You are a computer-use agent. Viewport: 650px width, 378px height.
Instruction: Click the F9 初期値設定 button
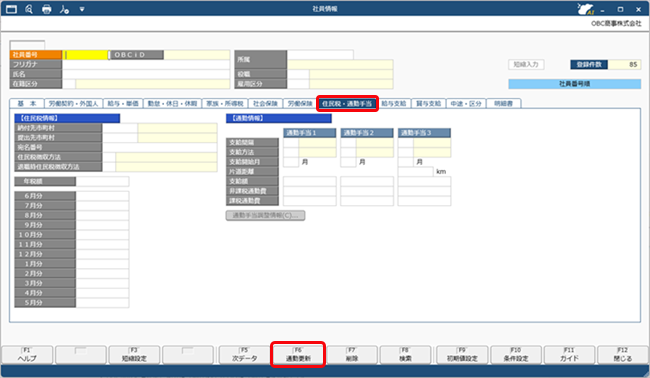coord(462,355)
